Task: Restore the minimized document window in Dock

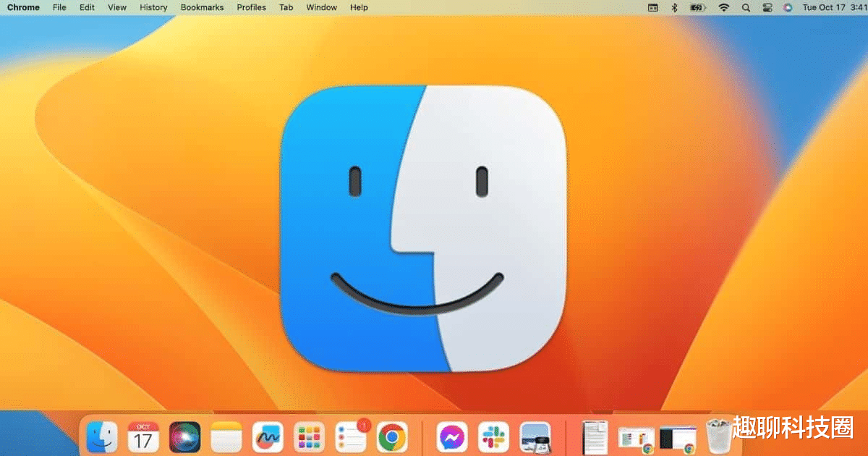Action: point(595,437)
